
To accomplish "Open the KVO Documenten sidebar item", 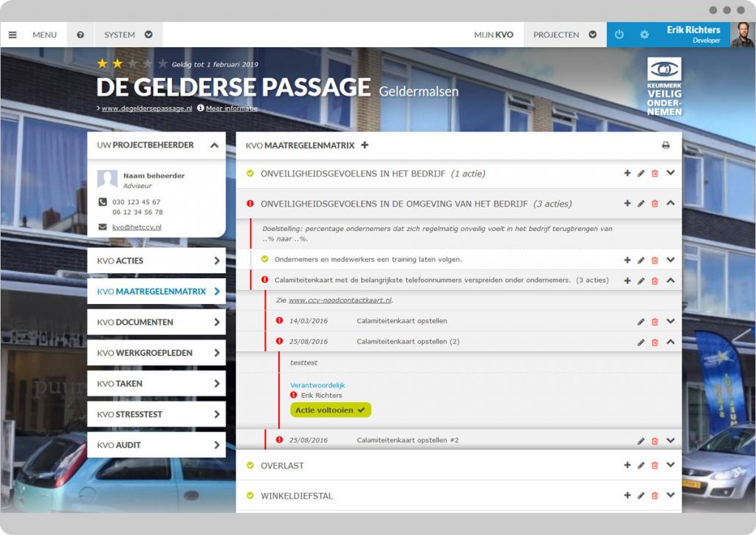I will pyautogui.click(x=156, y=322).
